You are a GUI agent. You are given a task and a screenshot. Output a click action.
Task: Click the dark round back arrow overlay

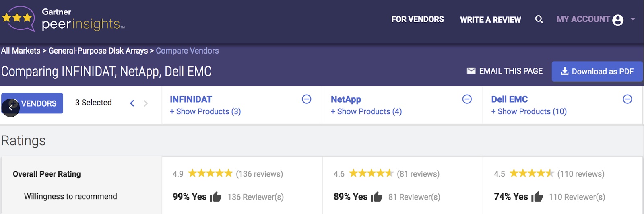coord(10,108)
